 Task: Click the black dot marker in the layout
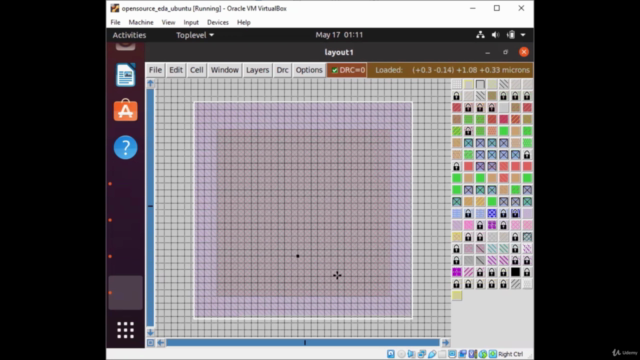[298, 256]
